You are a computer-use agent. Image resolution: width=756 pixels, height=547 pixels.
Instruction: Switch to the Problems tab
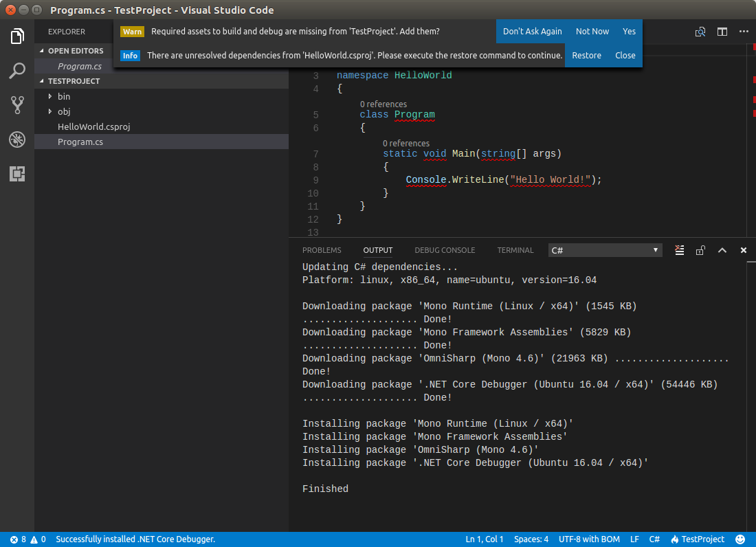[322, 250]
